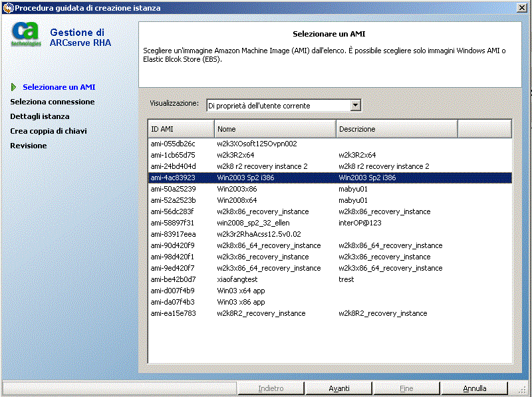The height and width of the screenshot is (397, 532).
Task: Select the Win03 x64 app row
Action: 241,291
